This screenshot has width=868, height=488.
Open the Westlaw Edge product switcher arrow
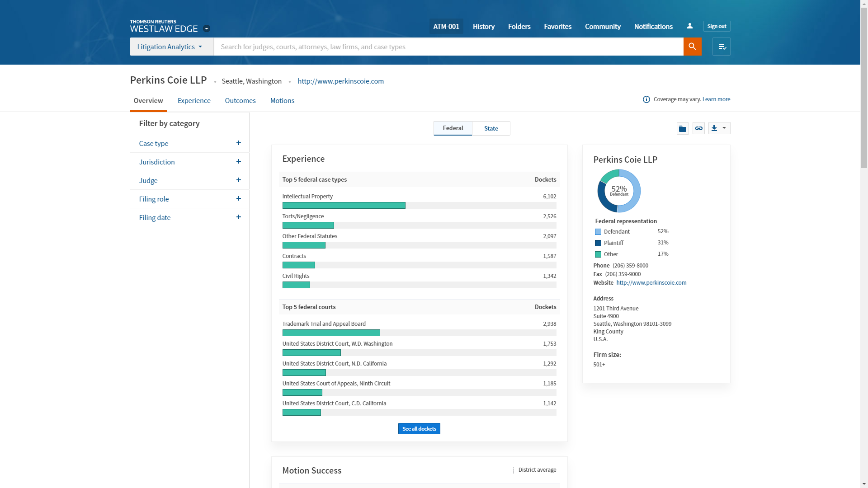click(207, 28)
